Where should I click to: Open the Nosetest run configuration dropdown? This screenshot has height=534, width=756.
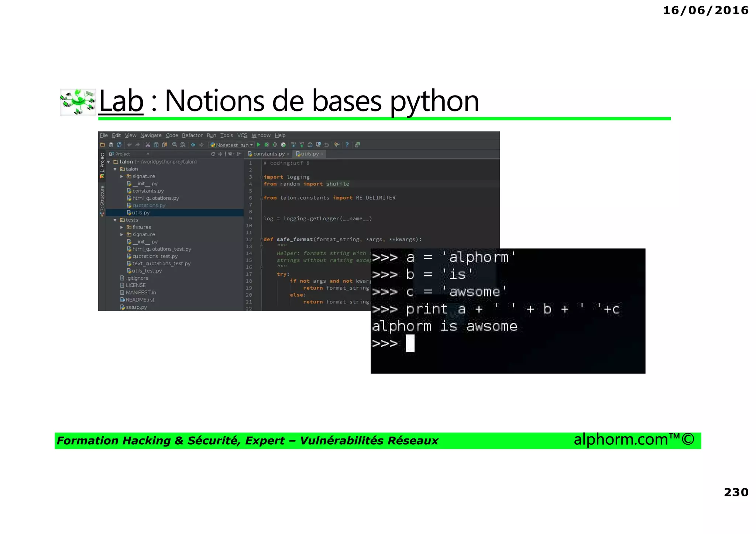click(x=231, y=145)
